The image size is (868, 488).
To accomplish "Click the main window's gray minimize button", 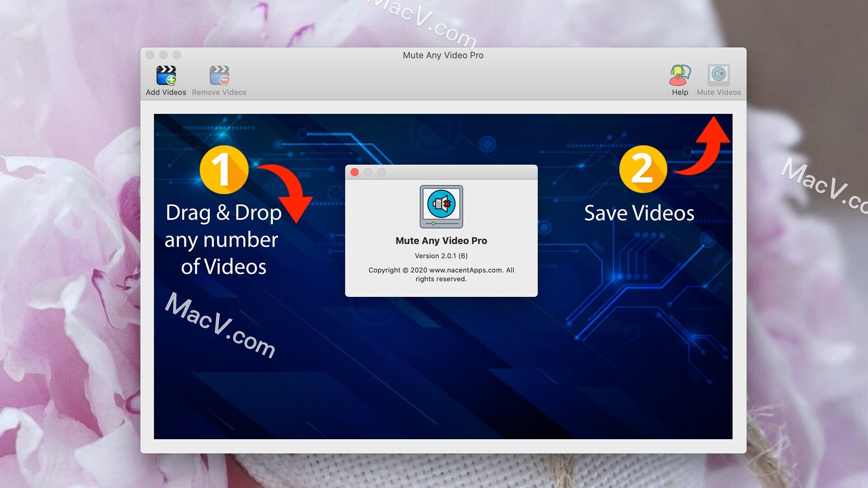I will (x=164, y=55).
